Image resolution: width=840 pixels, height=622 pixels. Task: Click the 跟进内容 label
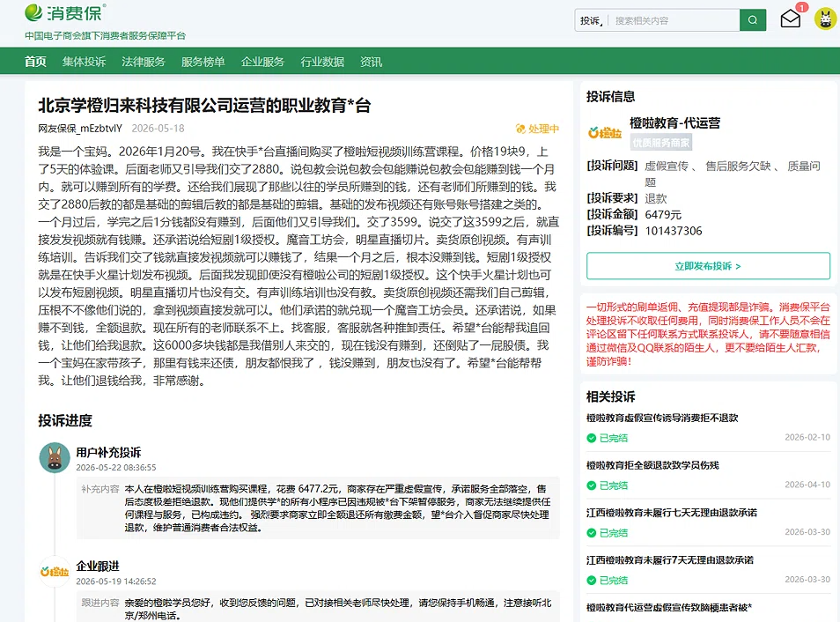pos(99,603)
